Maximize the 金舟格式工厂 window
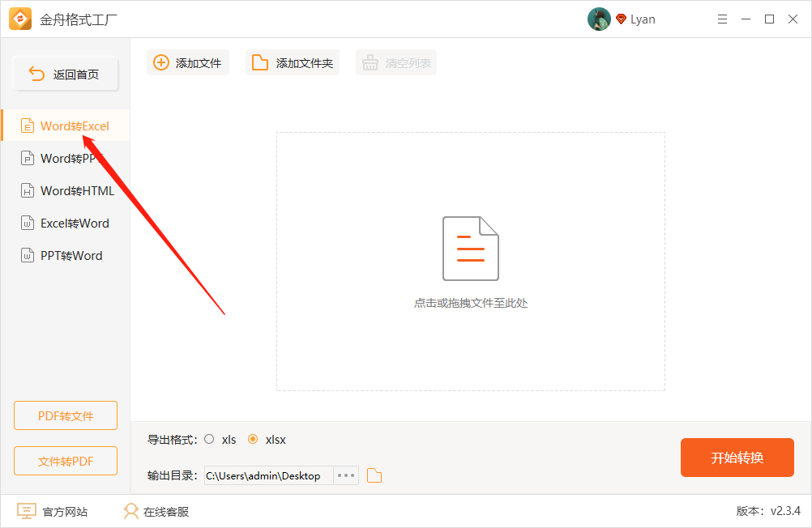The width and height of the screenshot is (812, 528). 770,19
